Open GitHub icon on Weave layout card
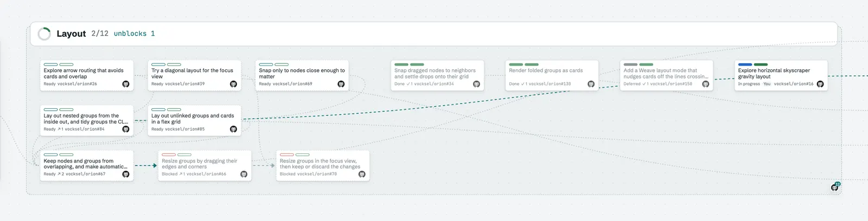The height and width of the screenshot is (221, 868). click(705, 84)
